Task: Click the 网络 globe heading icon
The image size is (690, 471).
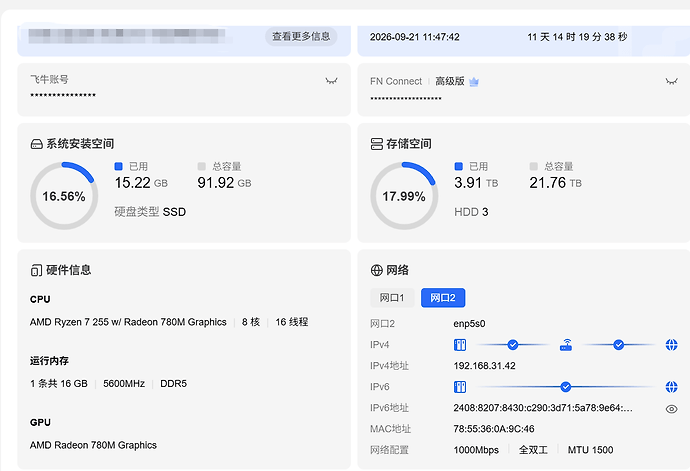Action: 377,270
